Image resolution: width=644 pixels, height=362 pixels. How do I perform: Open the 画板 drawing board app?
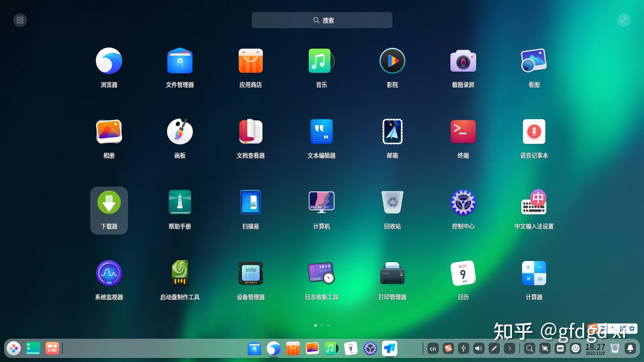pos(180,132)
